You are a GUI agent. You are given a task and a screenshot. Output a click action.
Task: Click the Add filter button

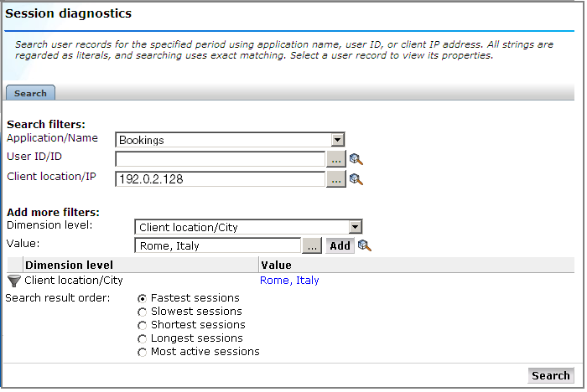tap(340, 245)
